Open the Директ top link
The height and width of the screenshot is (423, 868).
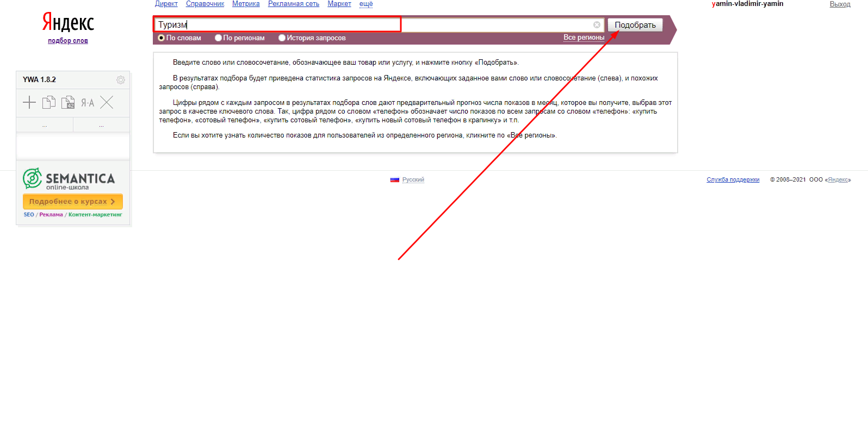[166, 4]
